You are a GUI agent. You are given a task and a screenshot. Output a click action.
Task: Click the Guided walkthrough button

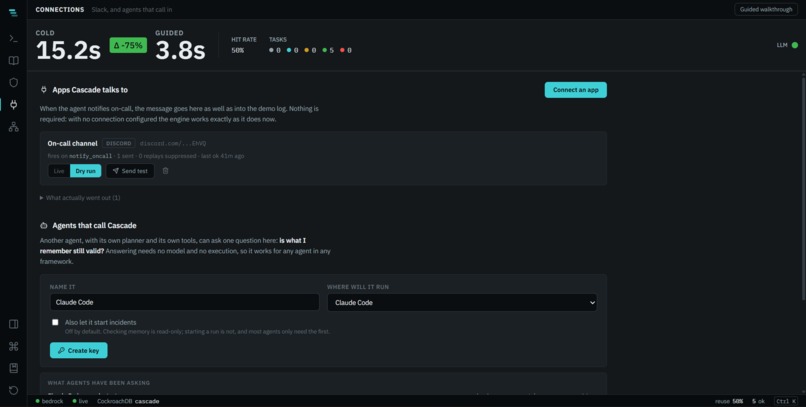tap(766, 9)
